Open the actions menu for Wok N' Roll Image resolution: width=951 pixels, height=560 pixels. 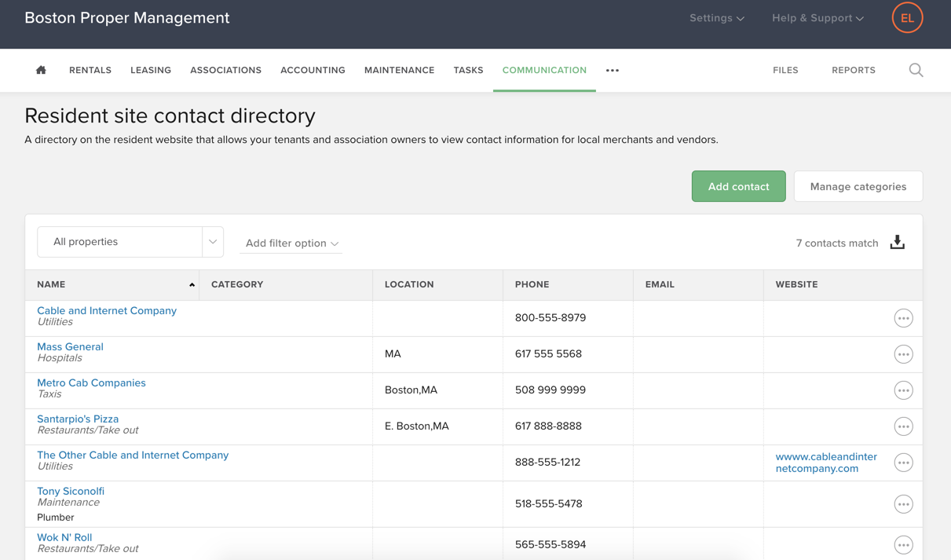click(x=903, y=544)
